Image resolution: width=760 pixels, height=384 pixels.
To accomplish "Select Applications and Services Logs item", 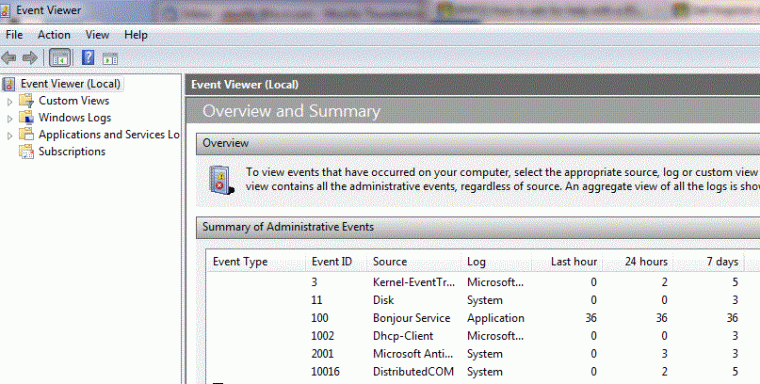I will pos(109,135).
